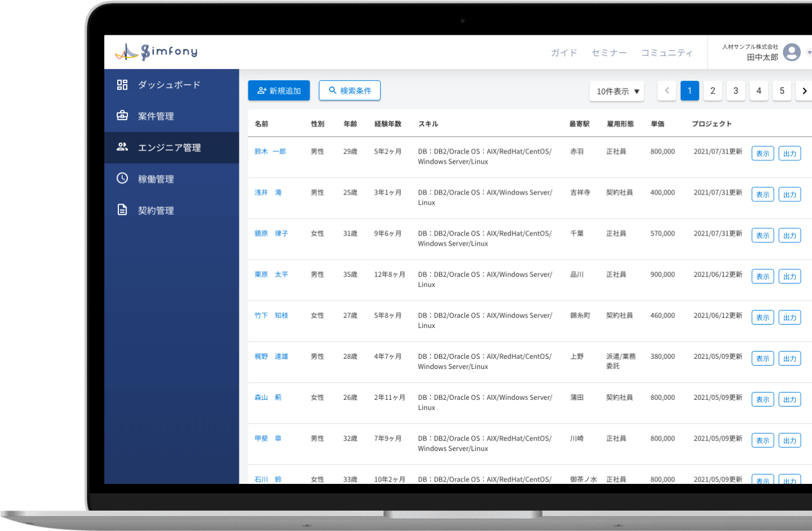Select the briefcase icon for 案件管理
The image size is (812, 531).
(122, 116)
